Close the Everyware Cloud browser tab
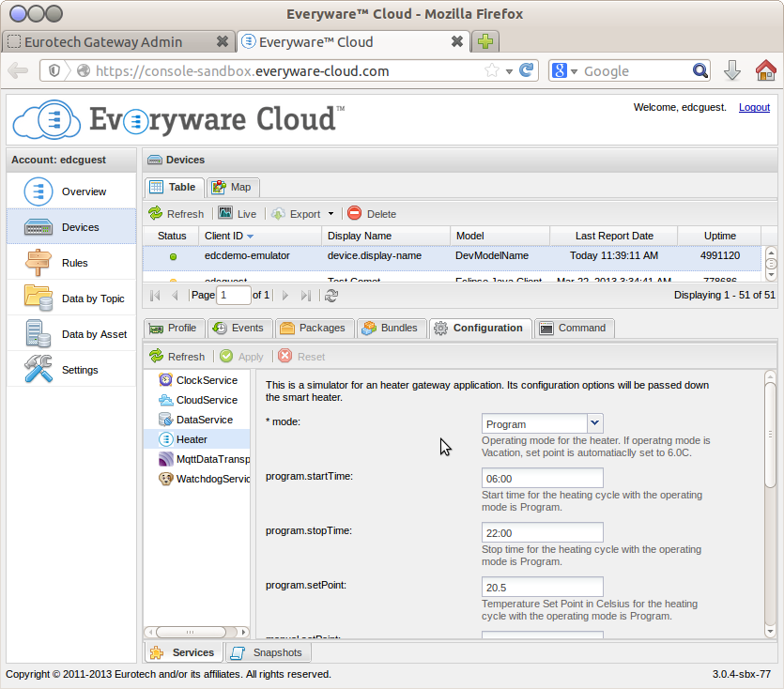 456,41
